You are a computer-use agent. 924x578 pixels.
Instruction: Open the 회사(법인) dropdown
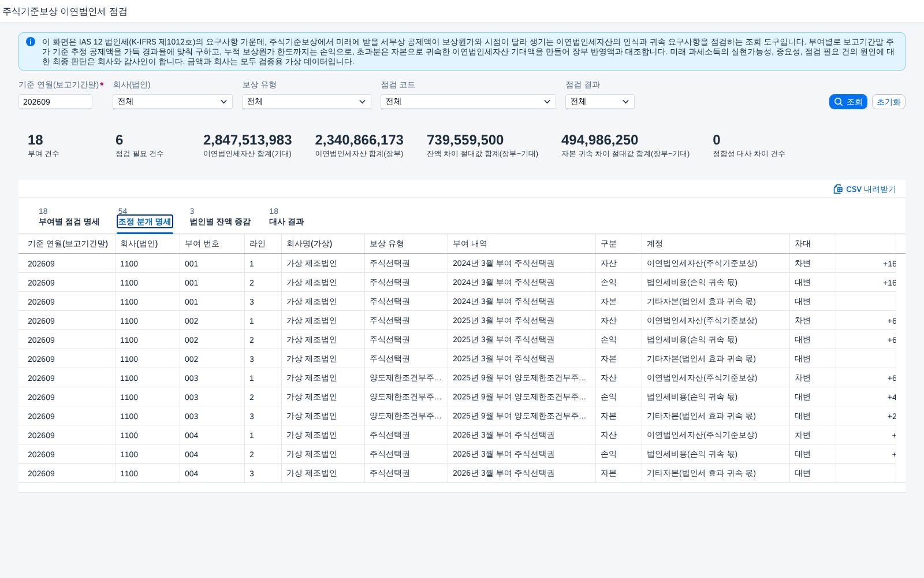[x=172, y=102]
